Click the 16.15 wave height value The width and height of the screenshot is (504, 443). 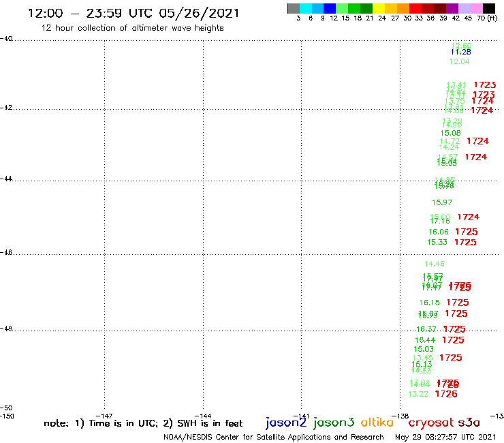(x=430, y=303)
